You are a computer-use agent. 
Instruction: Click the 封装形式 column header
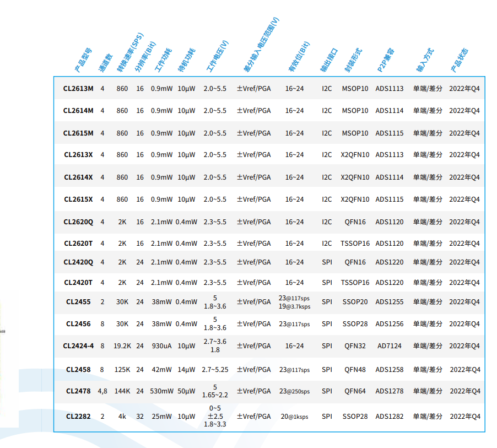(x=353, y=60)
